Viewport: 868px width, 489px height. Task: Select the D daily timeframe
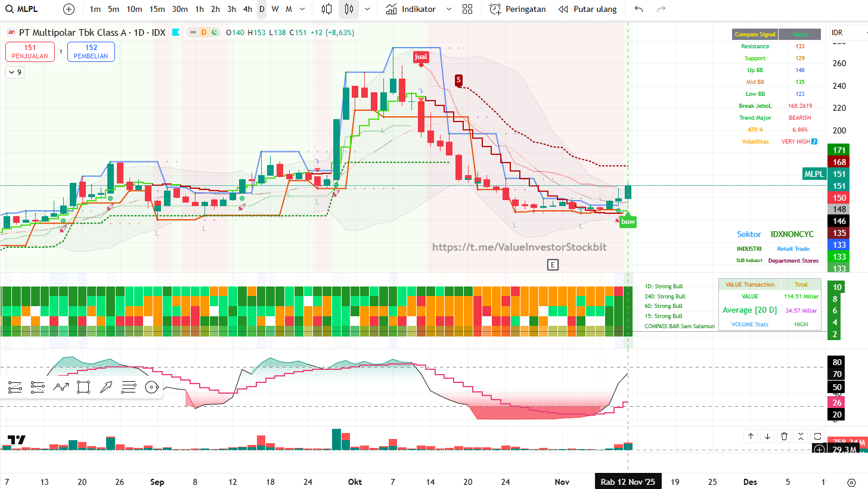[262, 9]
